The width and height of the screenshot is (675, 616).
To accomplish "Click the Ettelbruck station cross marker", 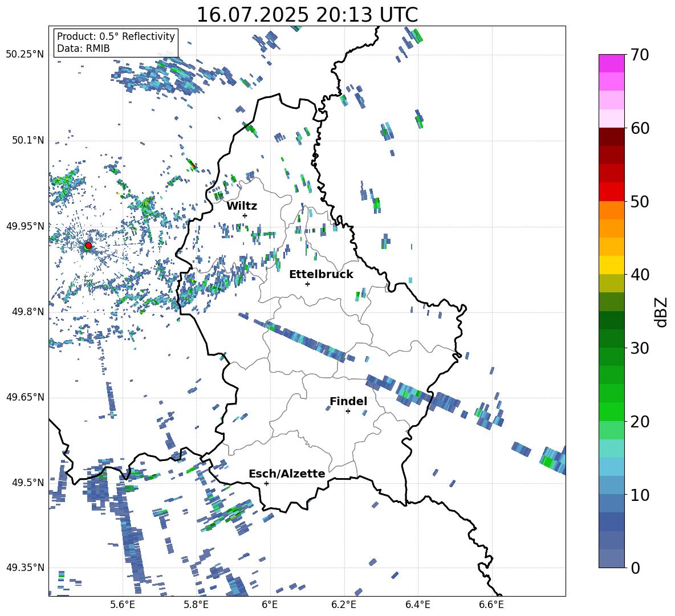I will click(x=307, y=284).
